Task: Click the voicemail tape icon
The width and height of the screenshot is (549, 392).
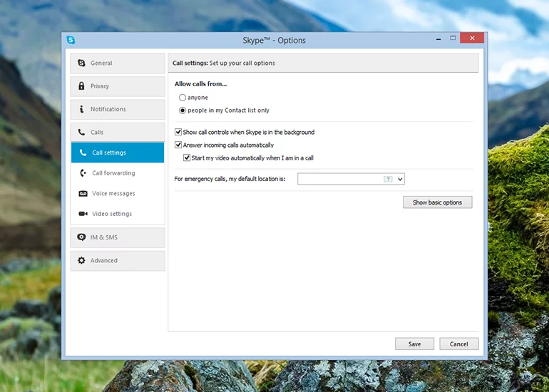Action: (83, 193)
